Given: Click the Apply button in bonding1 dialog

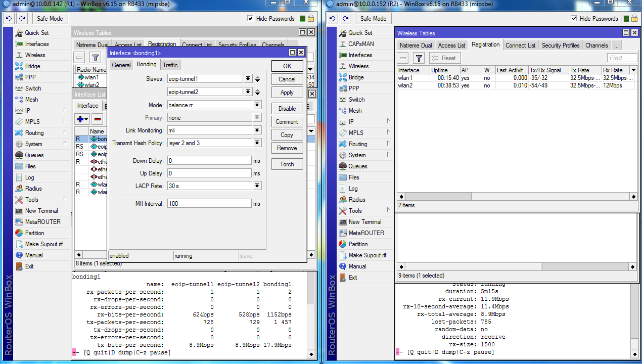Looking at the screenshot, I should coord(287,93).
